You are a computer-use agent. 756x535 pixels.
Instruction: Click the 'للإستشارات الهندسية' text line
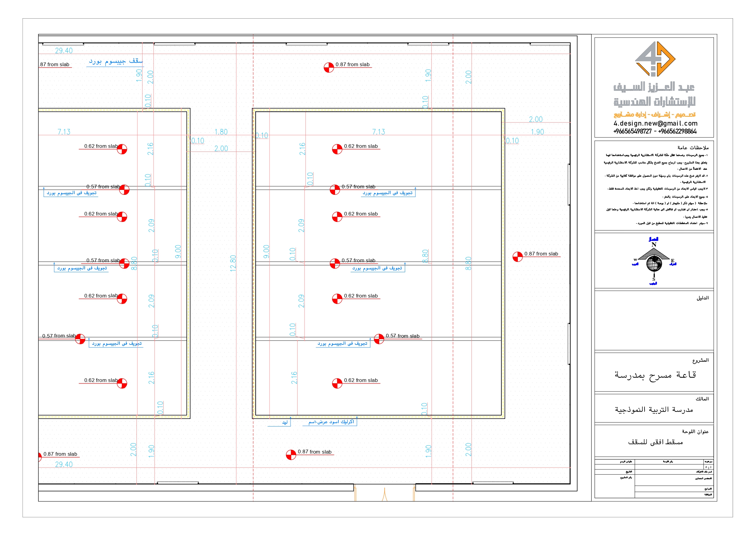(655, 102)
